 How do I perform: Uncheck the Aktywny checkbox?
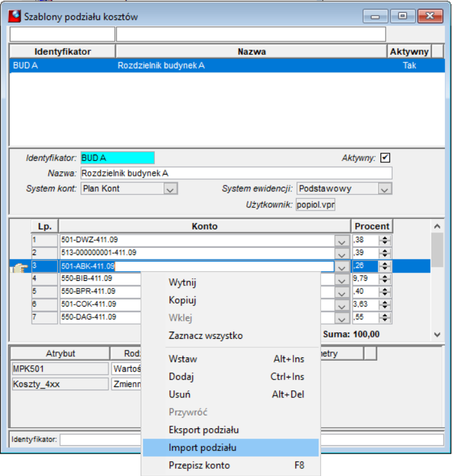[385, 158]
